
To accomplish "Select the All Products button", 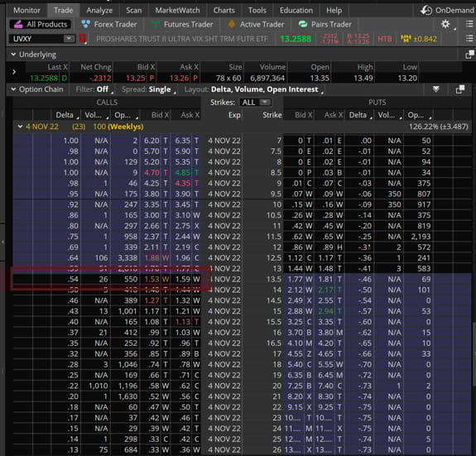I will pos(41,24).
